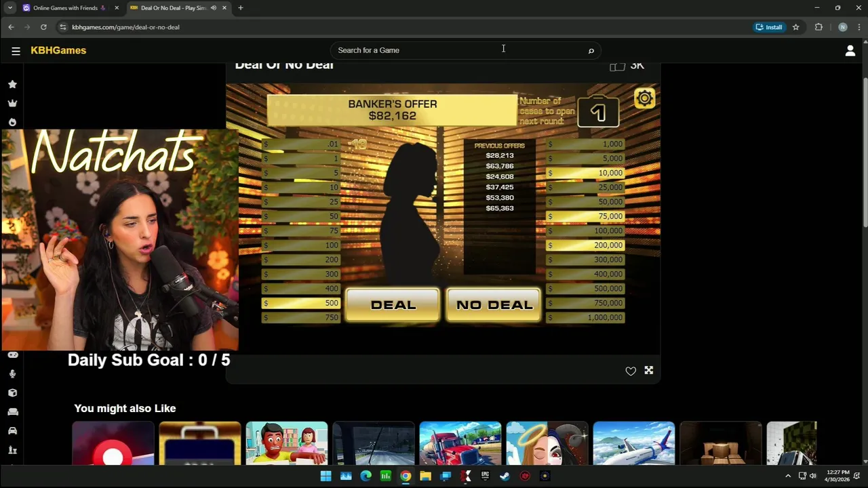
Task: Open the taskbar clock and date
Action: (x=836, y=476)
